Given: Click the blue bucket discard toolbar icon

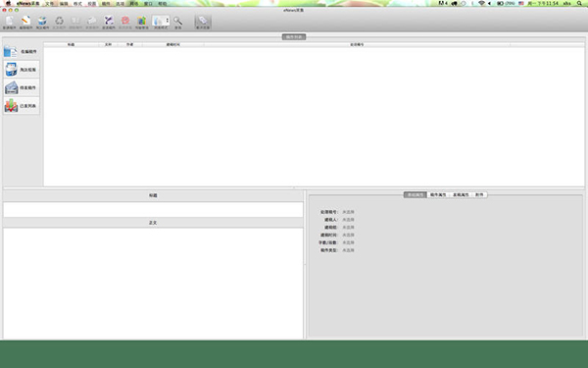Looking at the screenshot, I should coord(42,22).
